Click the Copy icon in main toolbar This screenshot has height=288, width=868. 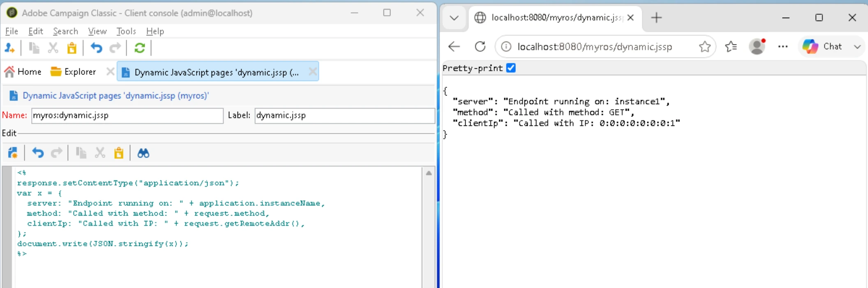point(34,48)
